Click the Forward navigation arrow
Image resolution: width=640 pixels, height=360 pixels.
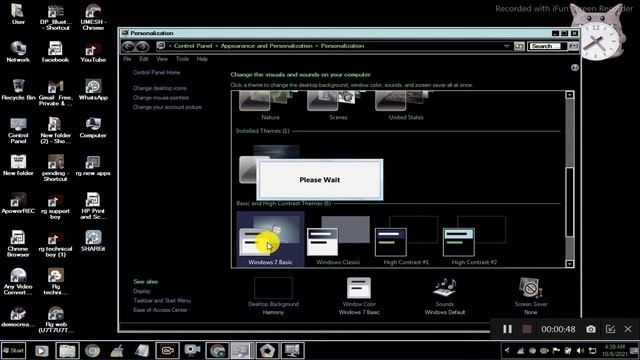(x=142, y=46)
